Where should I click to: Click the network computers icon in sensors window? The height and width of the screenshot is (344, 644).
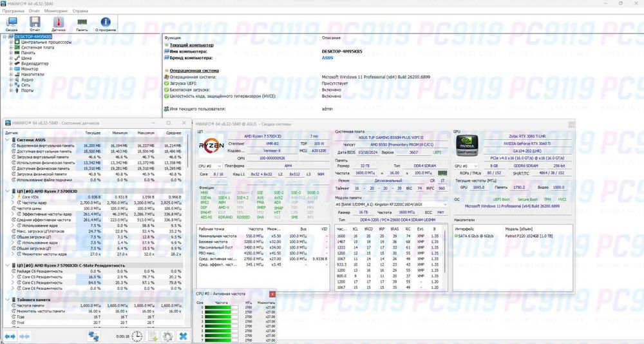click(93, 336)
